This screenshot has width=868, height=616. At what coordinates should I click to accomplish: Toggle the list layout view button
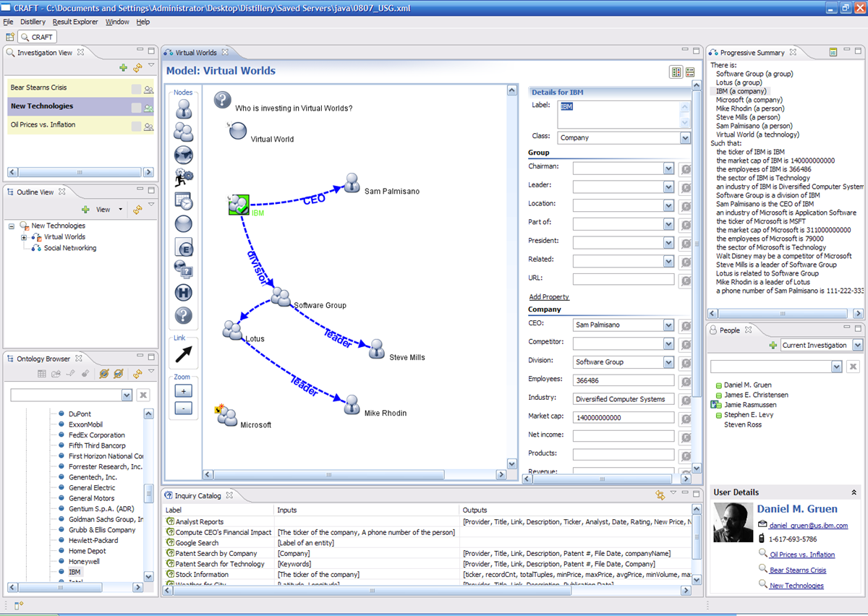click(x=690, y=72)
